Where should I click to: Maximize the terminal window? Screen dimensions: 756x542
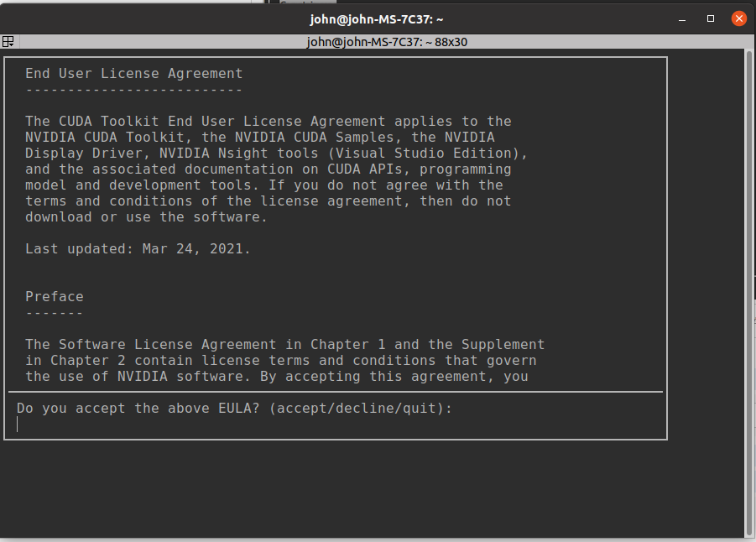pos(710,18)
